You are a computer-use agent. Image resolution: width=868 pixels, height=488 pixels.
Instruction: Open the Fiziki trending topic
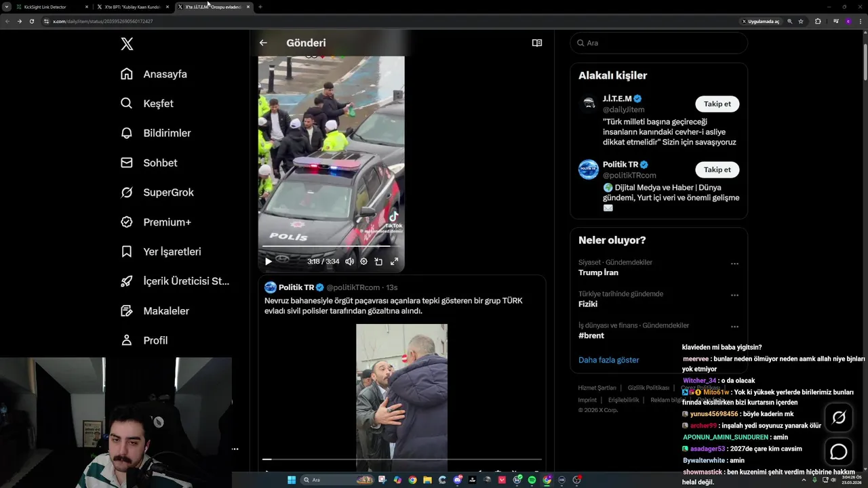pos(588,304)
